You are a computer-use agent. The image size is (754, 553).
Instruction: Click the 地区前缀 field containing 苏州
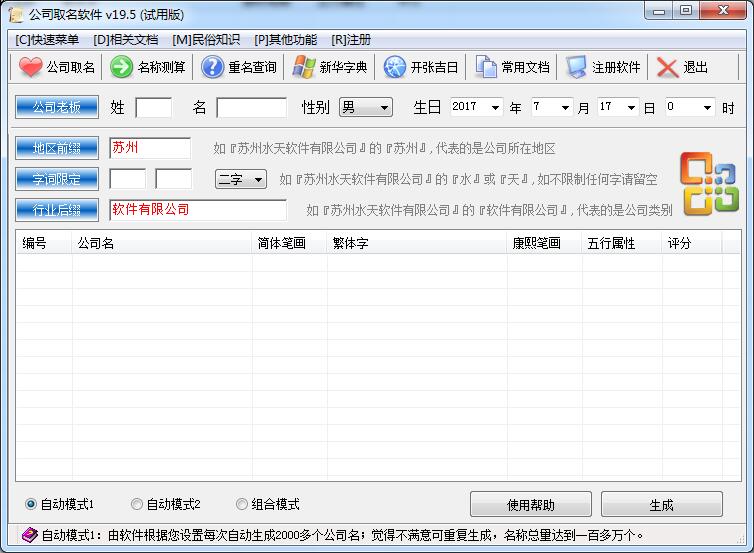pyautogui.click(x=150, y=148)
